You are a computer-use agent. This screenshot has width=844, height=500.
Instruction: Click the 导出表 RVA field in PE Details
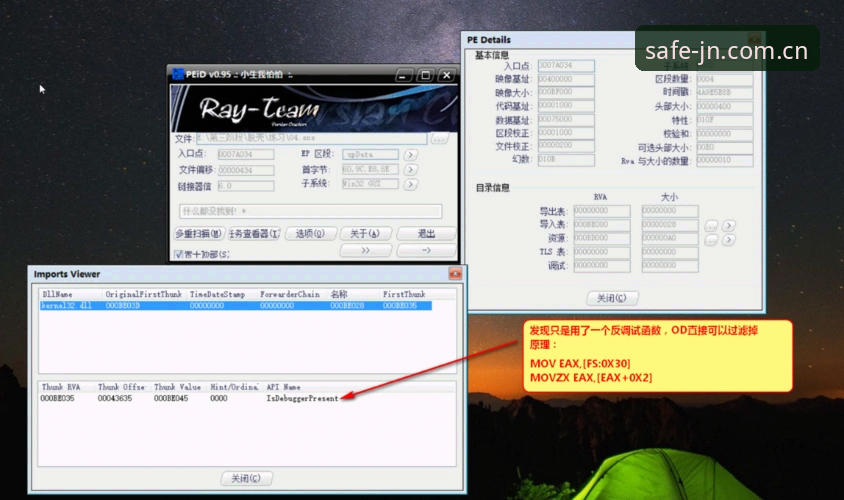tap(602, 210)
